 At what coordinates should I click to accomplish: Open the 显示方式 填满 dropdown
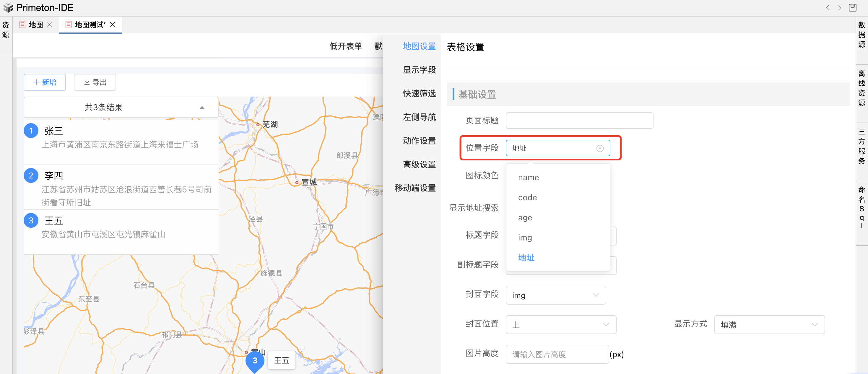[769, 324]
